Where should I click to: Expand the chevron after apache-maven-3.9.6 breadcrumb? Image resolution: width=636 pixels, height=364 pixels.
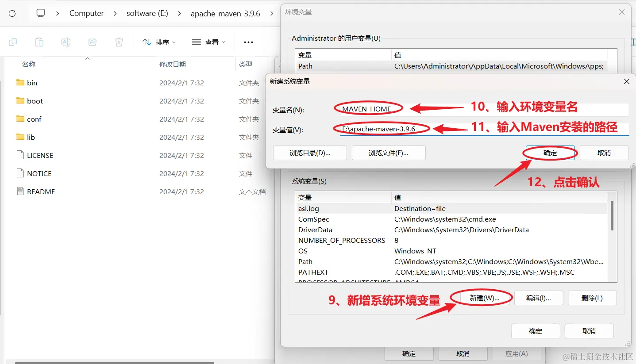(272, 13)
